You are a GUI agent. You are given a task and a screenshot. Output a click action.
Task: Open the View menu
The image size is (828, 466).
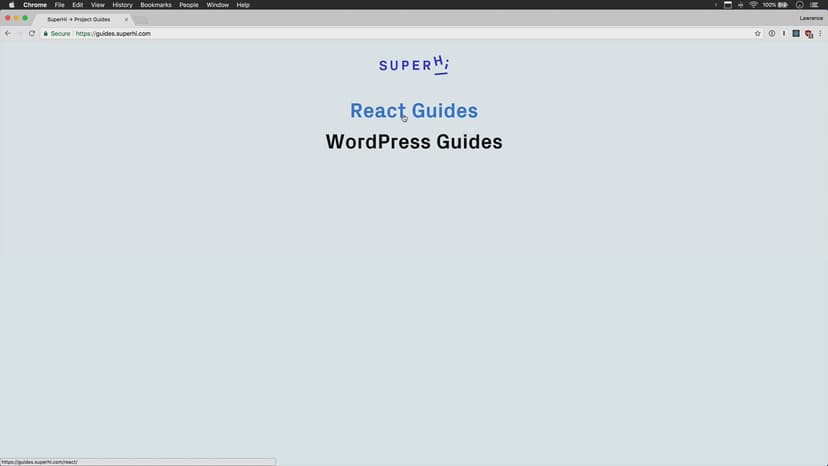(97, 5)
